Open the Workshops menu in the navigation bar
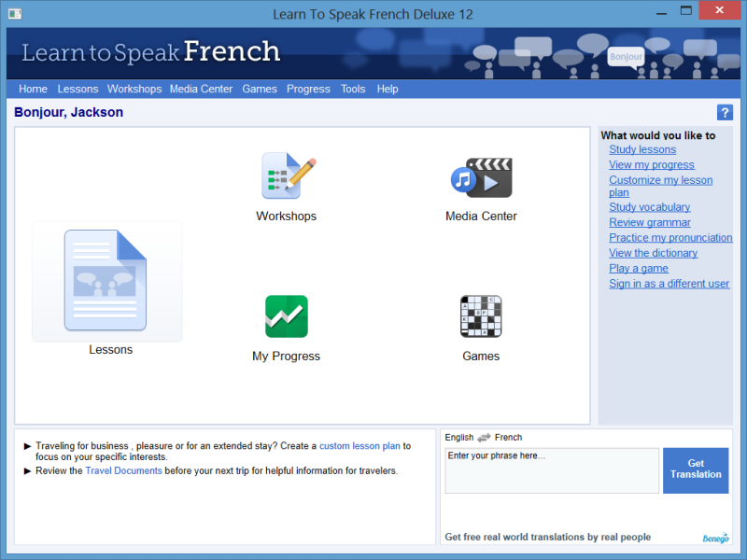 coord(134,89)
